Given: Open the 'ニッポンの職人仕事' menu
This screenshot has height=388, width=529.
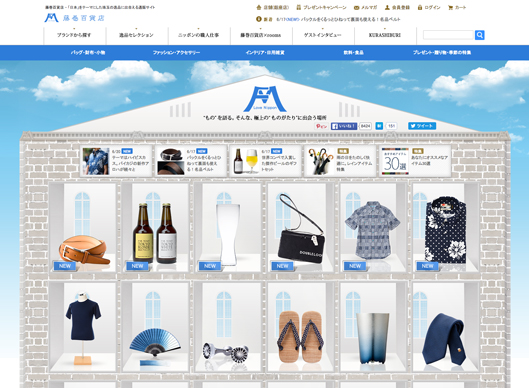Looking at the screenshot, I should (x=198, y=35).
